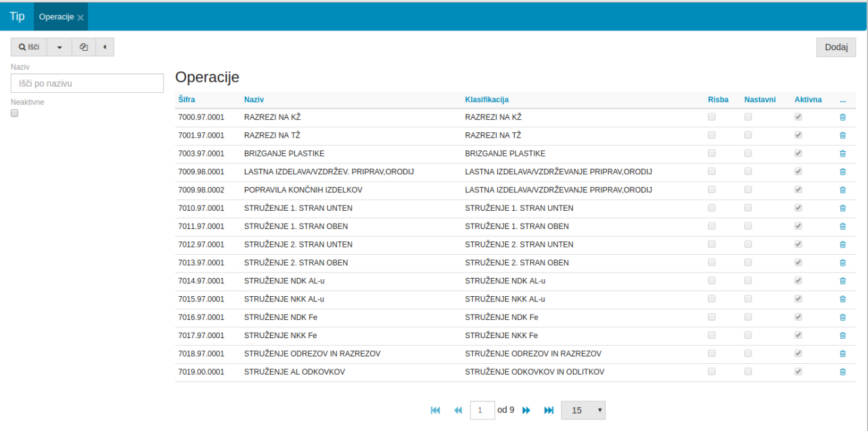This screenshot has height=431, width=868.
Task: Open the Tip menu
Action: pos(17,17)
